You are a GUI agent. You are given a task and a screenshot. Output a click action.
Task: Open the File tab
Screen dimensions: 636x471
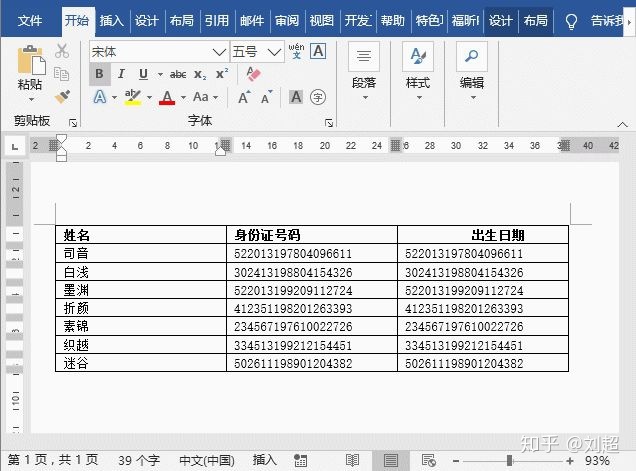click(x=30, y=20)
